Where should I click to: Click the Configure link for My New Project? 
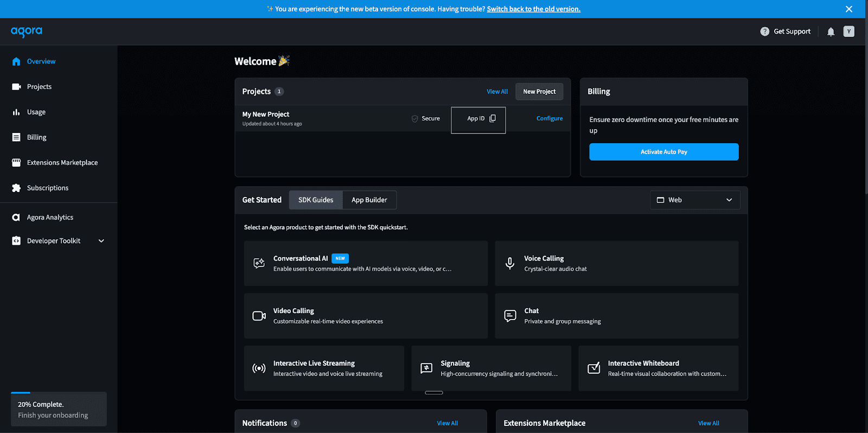click(549, 118)
